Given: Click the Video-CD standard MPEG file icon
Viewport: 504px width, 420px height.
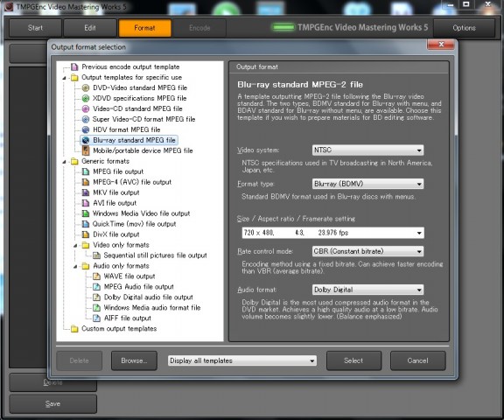Looking at the screenshot, I should (x=86, y=108).
